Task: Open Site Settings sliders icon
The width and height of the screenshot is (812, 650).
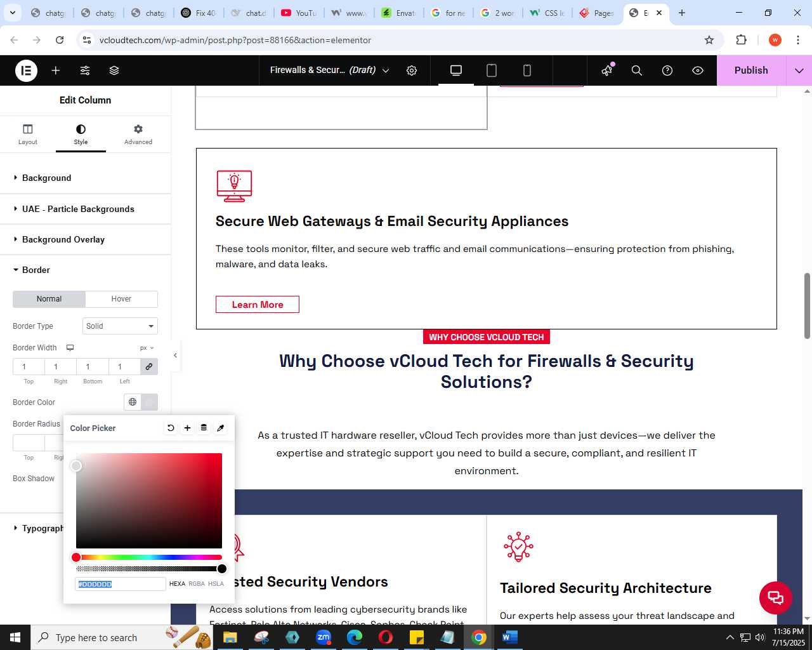Action: point(85,70)
